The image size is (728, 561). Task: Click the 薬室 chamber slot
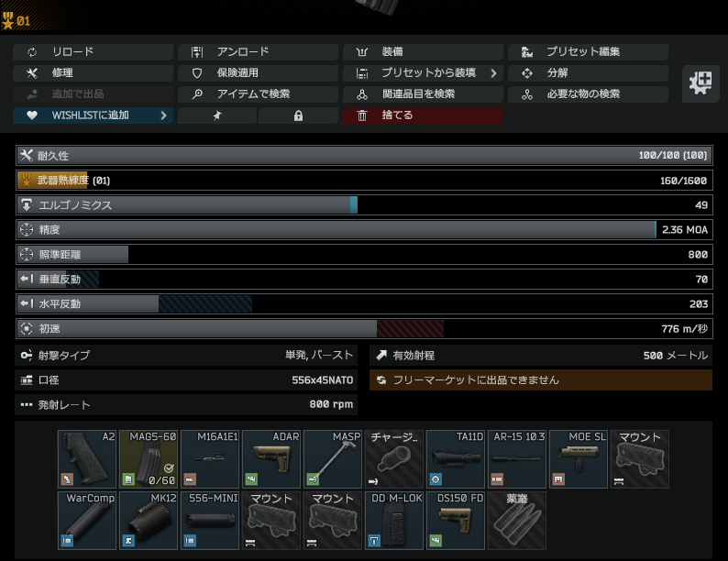coord(517,521)
